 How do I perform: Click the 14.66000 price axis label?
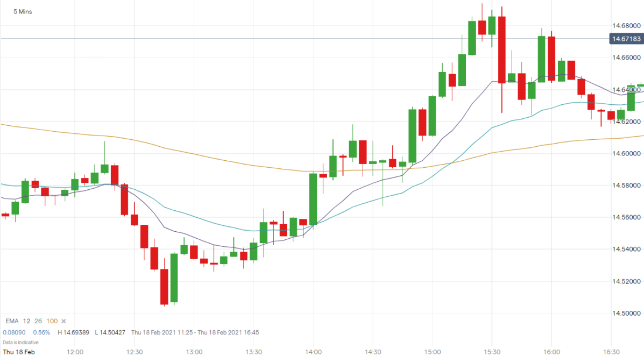tap(626, 58)
